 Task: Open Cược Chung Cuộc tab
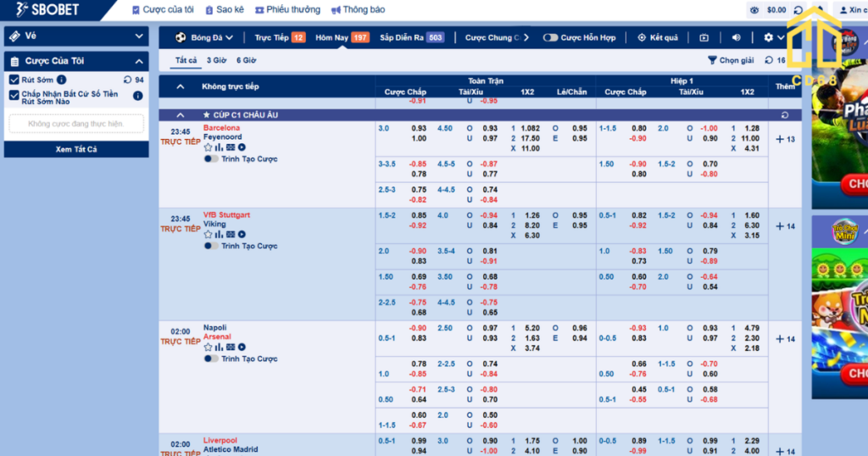pyautogui.click(x=492, y=37)
